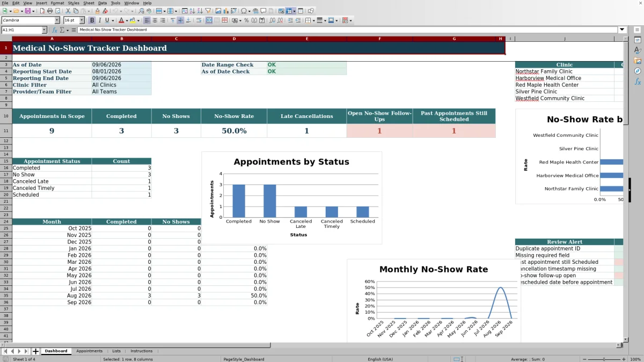This screenshot has height=362, width=644.
Task: Open the sidebar Functions fx icon
Action: (x=638, y=82)
